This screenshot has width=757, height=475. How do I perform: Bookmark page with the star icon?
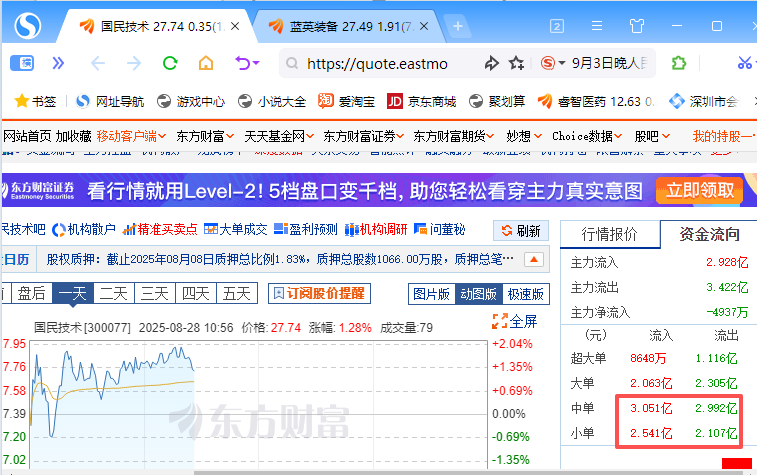point(516,63)
